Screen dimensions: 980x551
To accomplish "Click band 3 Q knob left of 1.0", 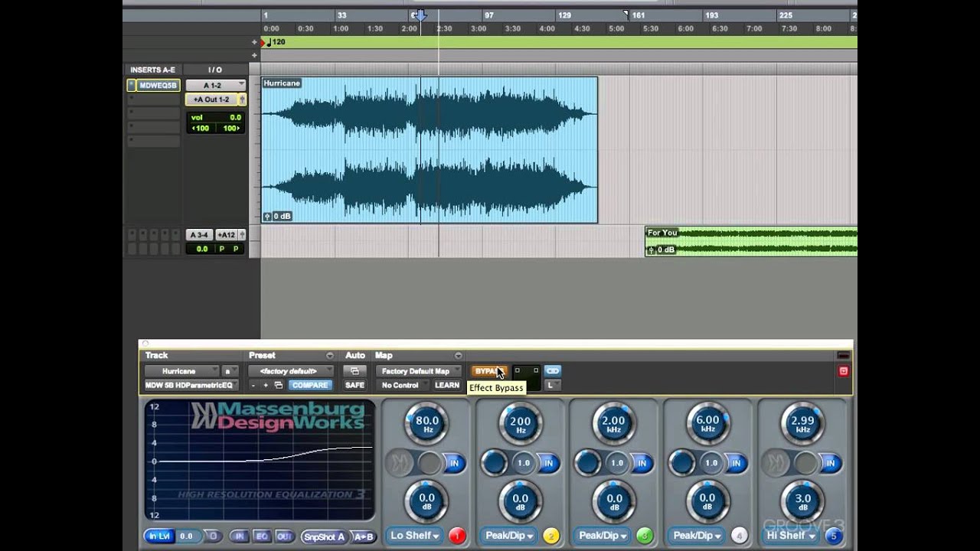I will click(x=588, y=462).
